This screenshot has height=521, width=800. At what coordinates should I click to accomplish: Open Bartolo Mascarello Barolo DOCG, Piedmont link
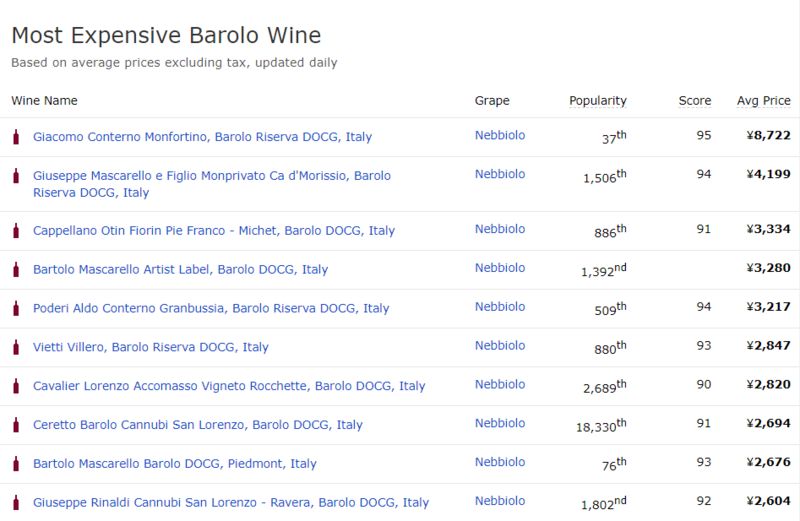pos(175,464)
